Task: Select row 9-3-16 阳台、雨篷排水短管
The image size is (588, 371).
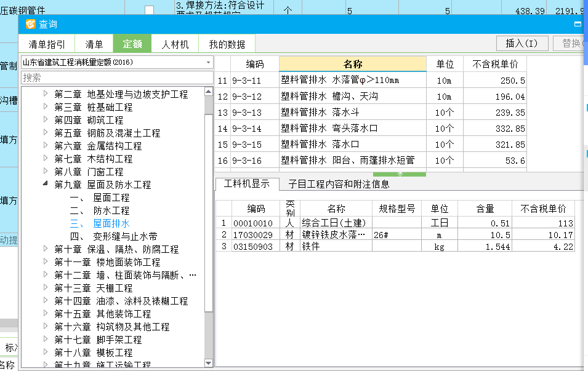Action: 371,161
